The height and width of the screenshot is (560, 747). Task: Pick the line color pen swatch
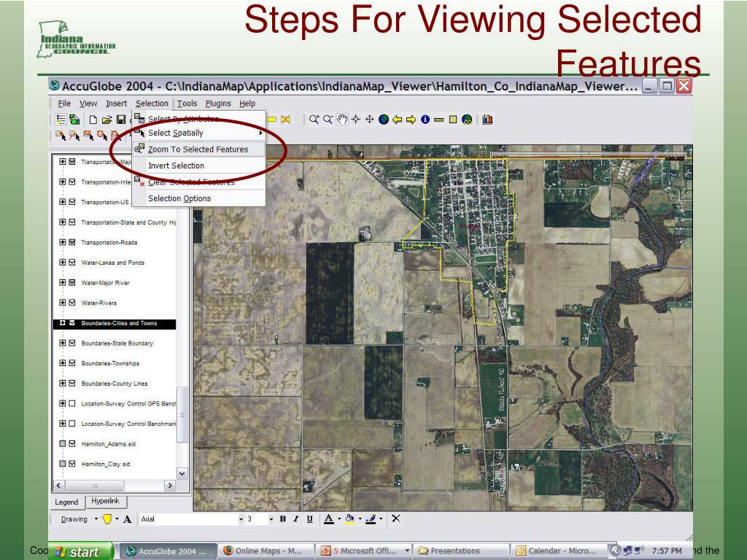(371, 519)
